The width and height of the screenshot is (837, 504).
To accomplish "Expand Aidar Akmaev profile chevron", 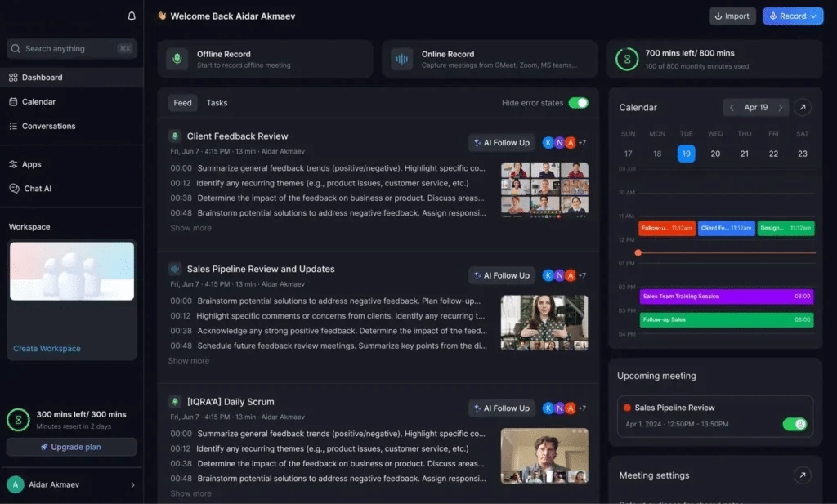I will [132, 485].
